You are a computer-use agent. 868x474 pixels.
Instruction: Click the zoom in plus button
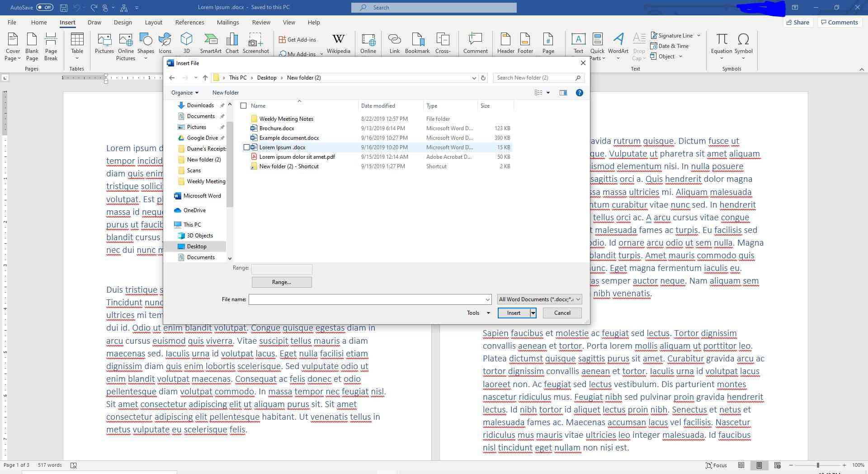[844, 465]
